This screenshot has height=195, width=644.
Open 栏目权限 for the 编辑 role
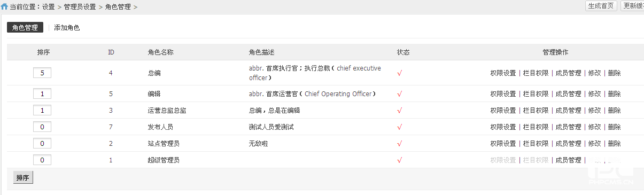[x=536, y=94]
